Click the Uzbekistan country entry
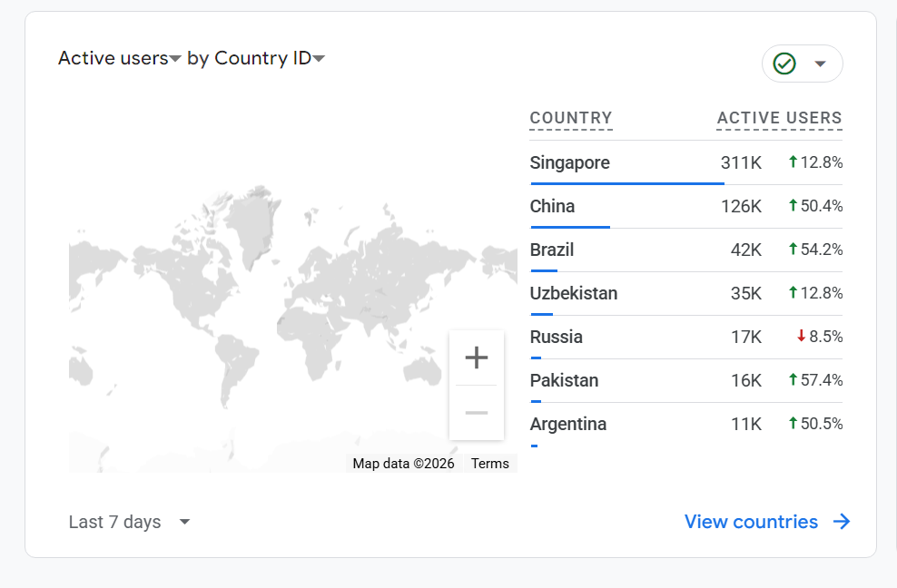 pyautogui.click(x=573, y=293)
